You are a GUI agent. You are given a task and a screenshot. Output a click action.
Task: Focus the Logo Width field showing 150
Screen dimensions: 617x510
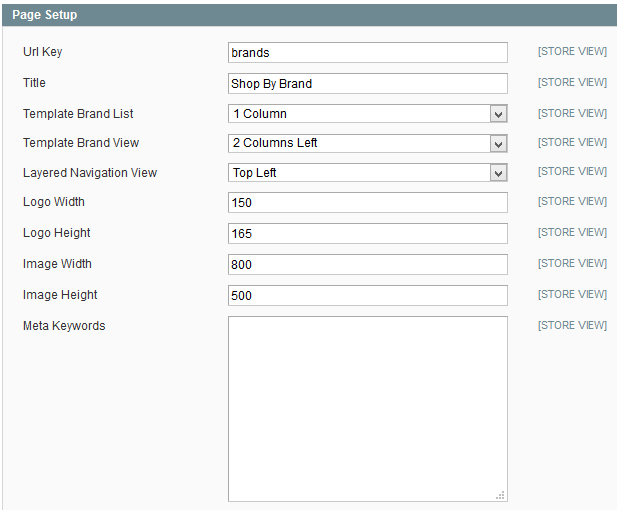368,203
